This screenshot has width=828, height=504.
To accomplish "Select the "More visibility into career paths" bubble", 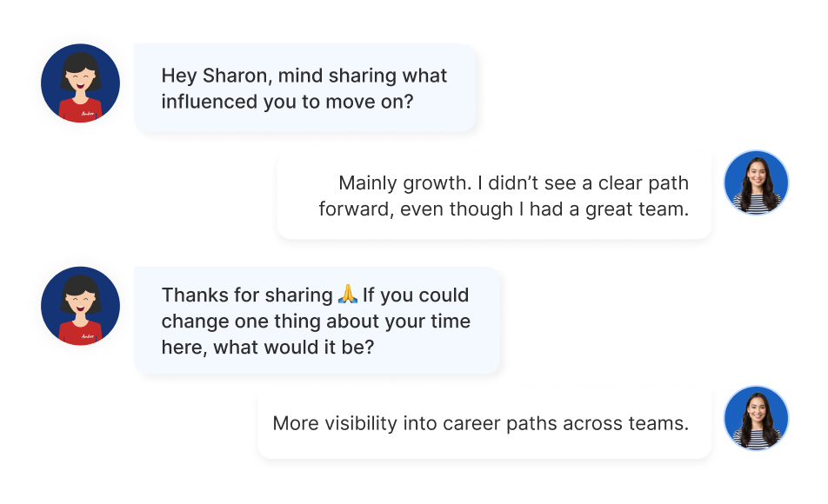I will click(x=484, y=423).
